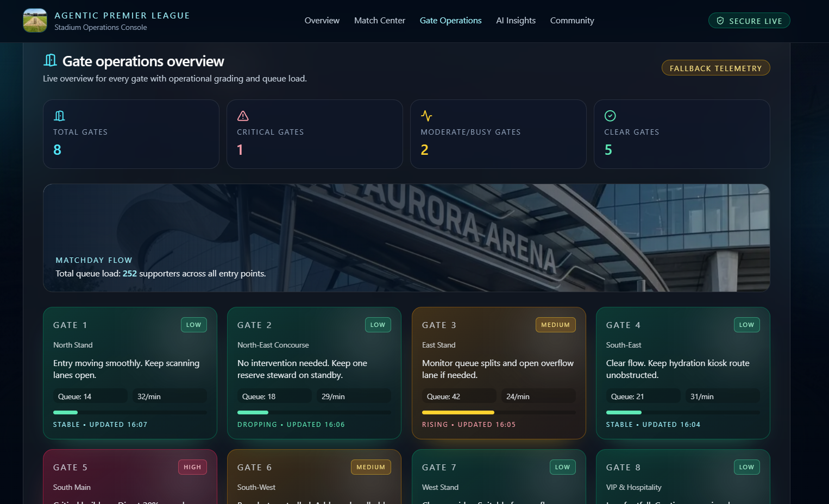Click the gate icon beside the page heading
The width and height of the screenshot is (829, 504).
[51, 60]
